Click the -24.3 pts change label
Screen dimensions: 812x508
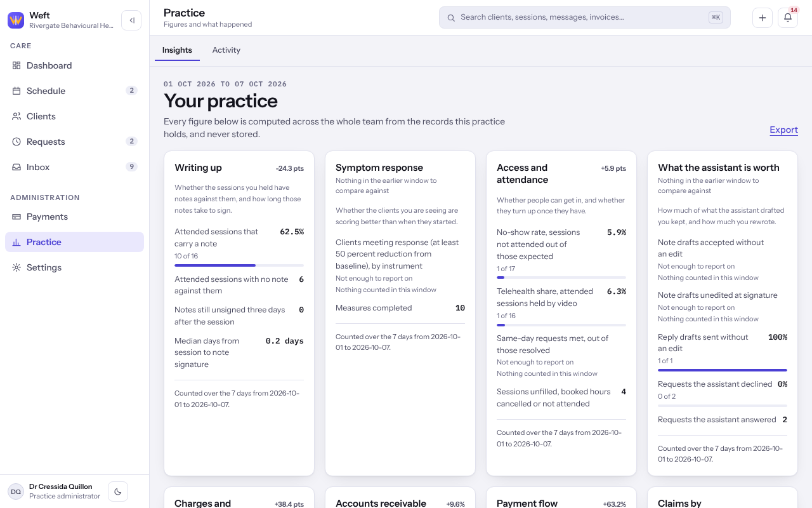(290, 169)
